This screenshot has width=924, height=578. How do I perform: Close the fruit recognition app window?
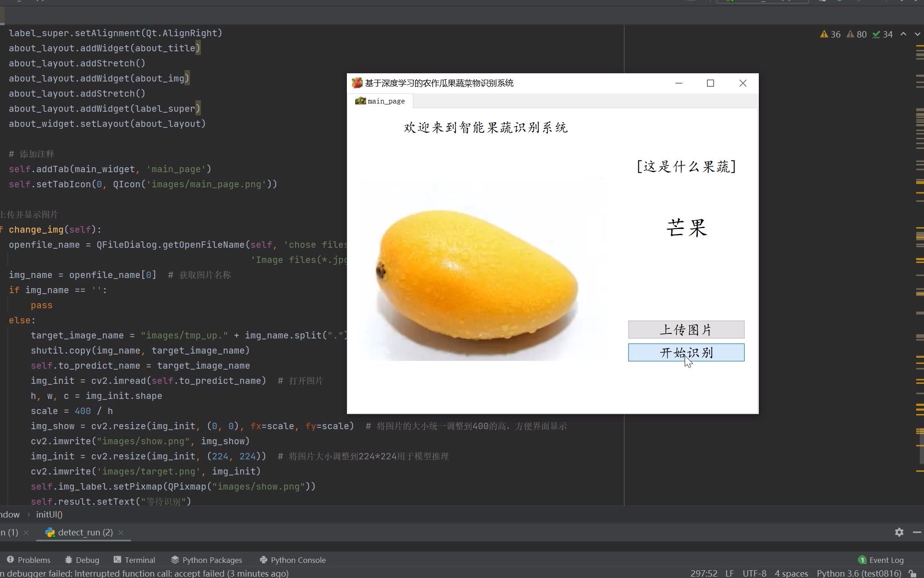(x=743, y=83)
